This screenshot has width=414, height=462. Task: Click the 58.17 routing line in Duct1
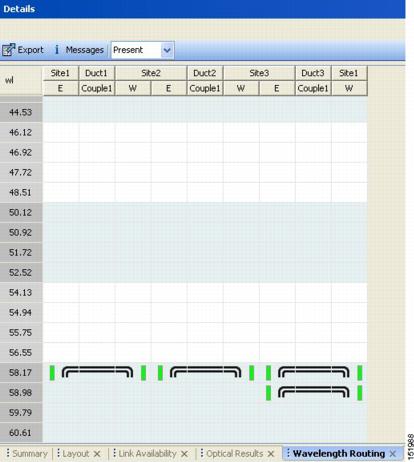click(97, 372)
